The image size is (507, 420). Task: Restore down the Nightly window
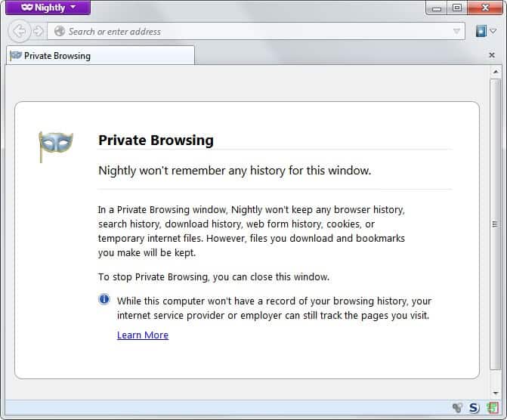(457, 8)
